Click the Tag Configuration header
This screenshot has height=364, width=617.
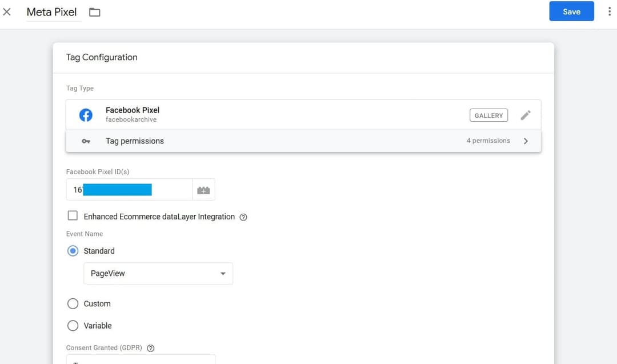[x=102, y=57]
